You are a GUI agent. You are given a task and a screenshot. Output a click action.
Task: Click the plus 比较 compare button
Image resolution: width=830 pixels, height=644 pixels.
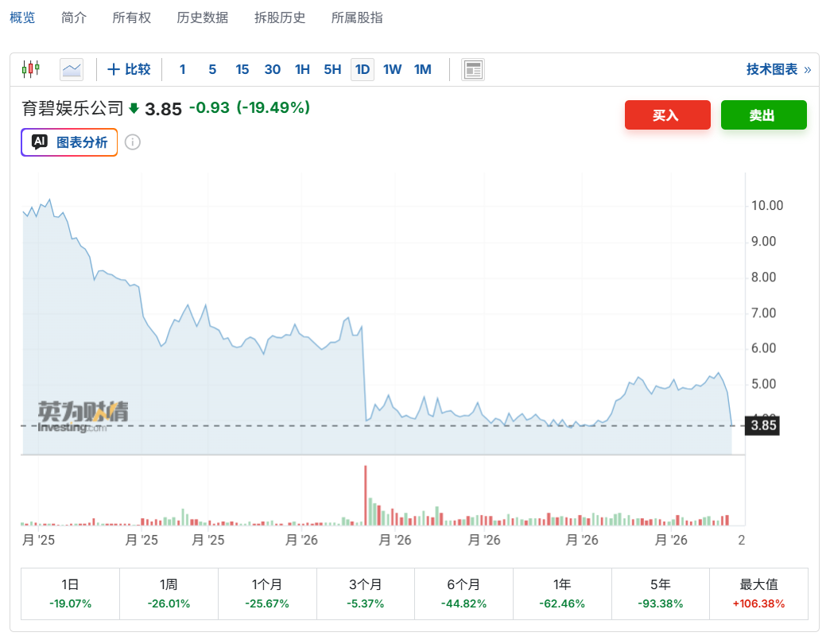tap(129, 69)
